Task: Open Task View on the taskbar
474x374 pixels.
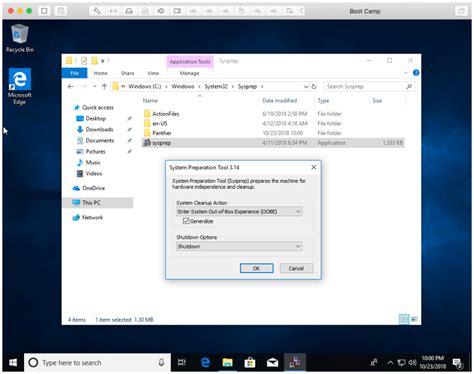Action: [182, 362]
